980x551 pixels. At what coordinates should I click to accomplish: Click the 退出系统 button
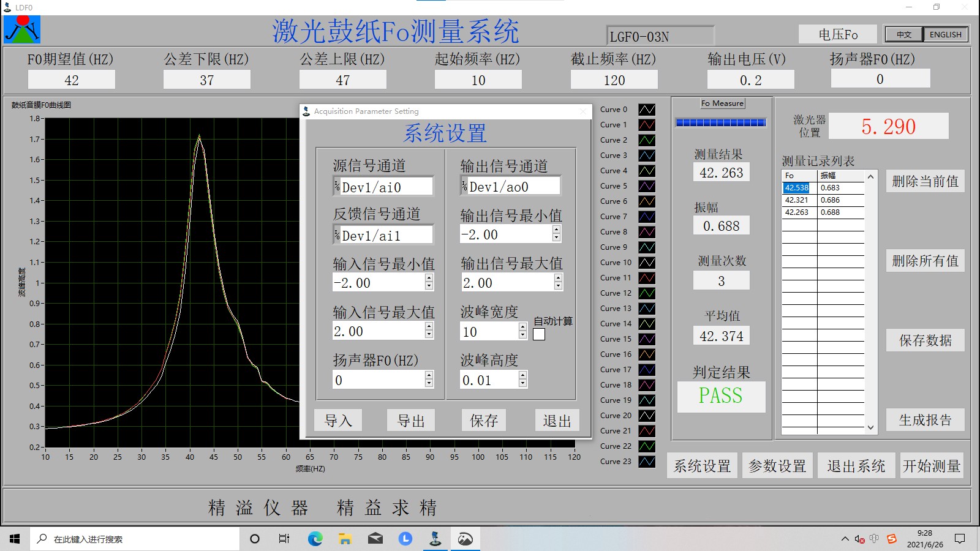856,466
